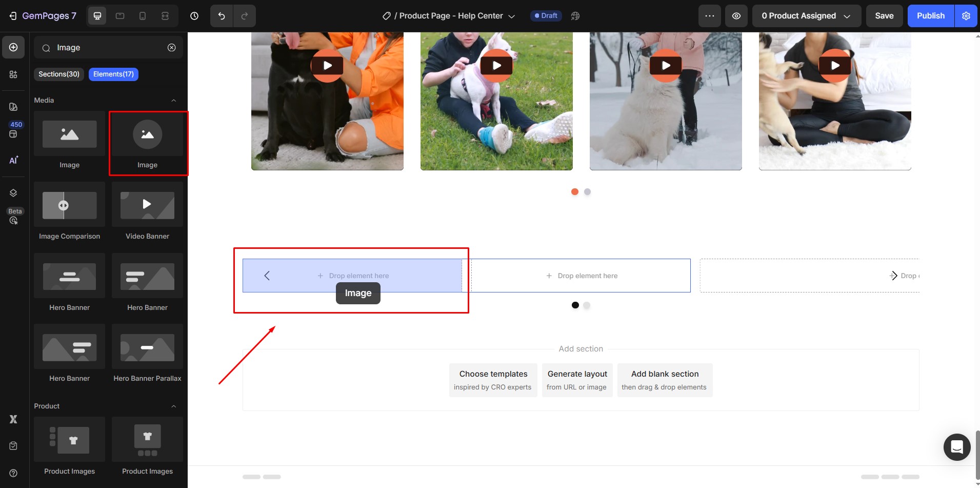Switch to desktop device view
The width and height of the screenshot is (980, 488).
click(x=97, y=16)
